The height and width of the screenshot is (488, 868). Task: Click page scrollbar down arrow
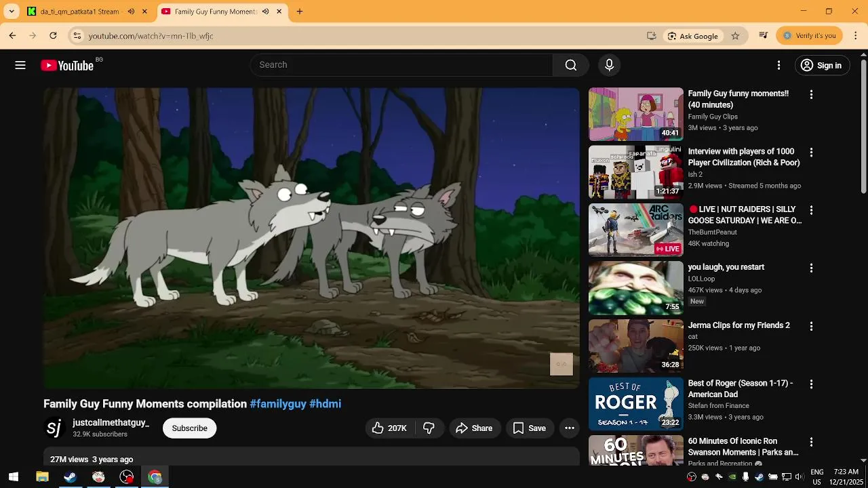pyautogui.click(x=863, y=460)
